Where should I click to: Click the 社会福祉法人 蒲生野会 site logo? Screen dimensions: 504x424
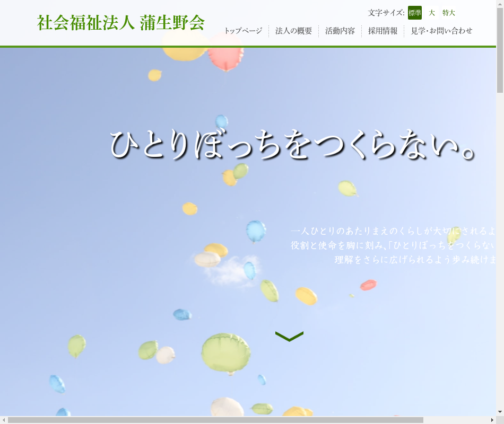pyautogui.click(x=120, y=23)
